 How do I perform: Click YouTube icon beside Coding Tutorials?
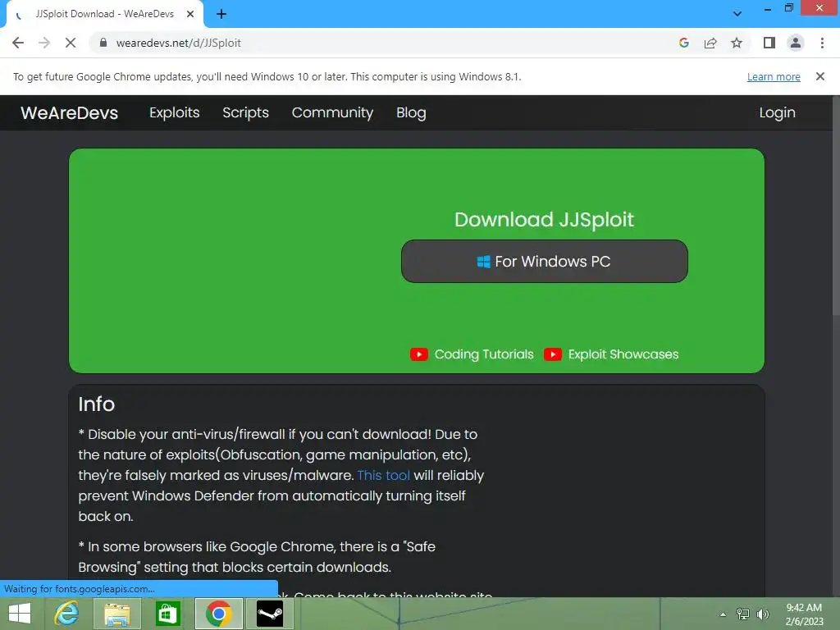[419, 354]
